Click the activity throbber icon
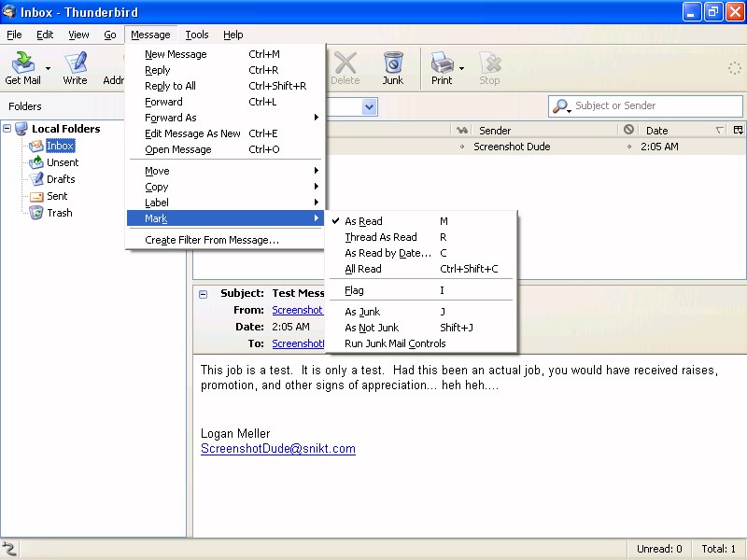747x560 pixels. click(x=735, y=68)
